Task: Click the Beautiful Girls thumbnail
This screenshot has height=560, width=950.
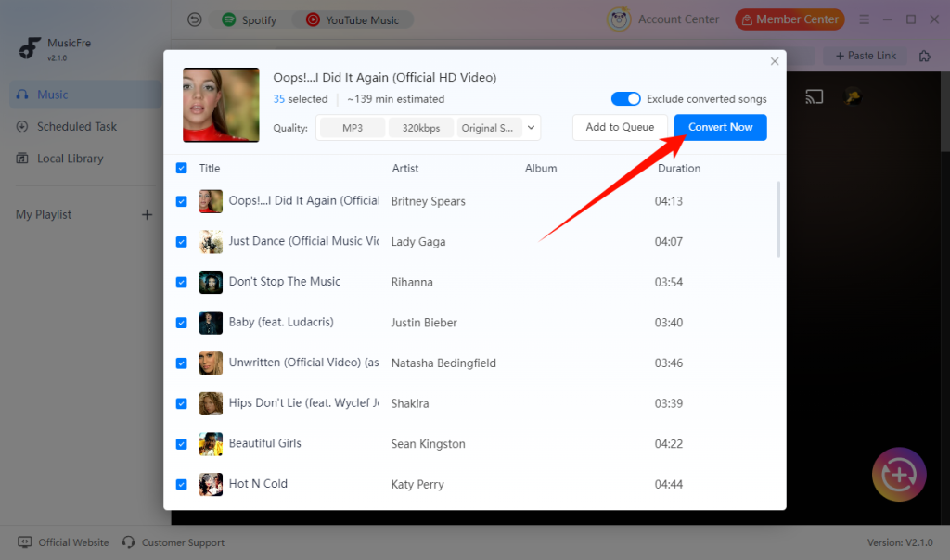Action: 211,444
